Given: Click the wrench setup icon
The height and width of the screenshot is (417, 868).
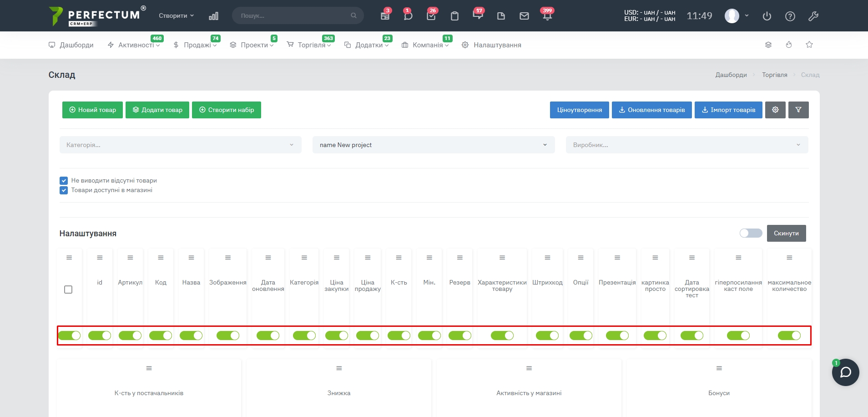Looking at the screenshot, I should click(x=813, y=16).
